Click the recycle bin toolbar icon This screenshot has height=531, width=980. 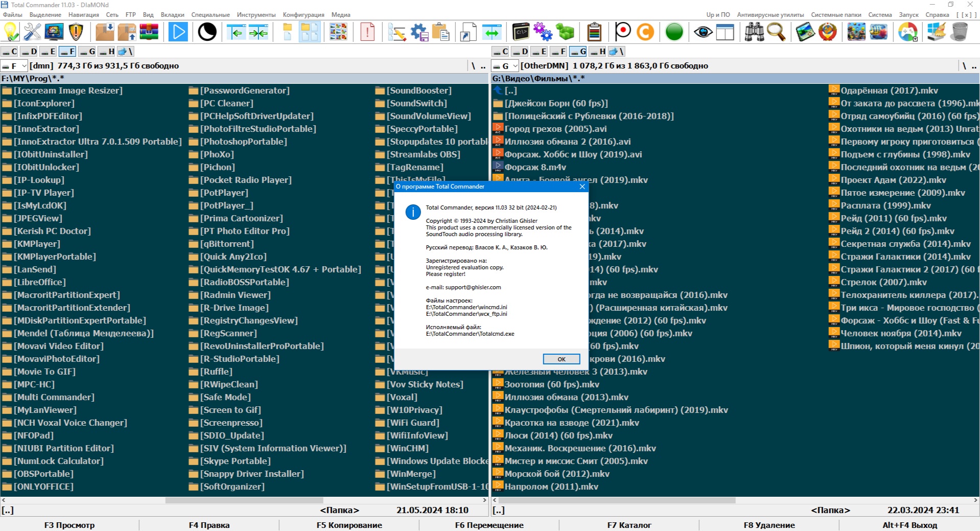pos(960,32)
